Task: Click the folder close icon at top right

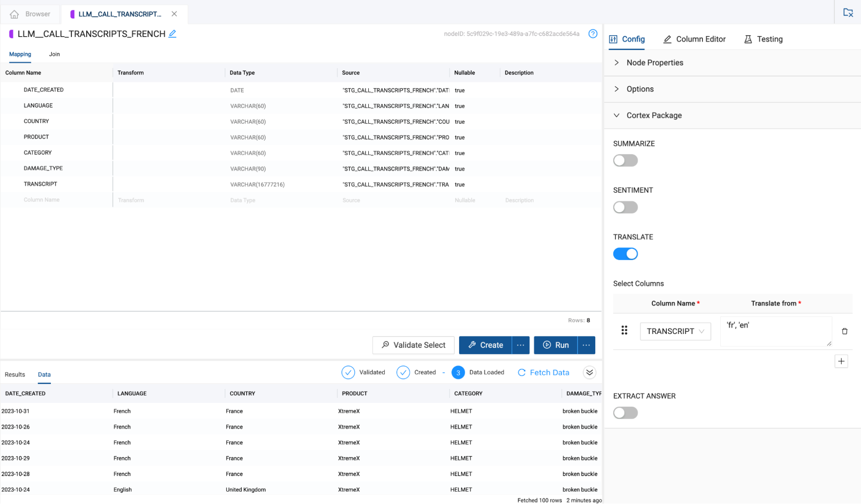Action: [x=848, y=12]
